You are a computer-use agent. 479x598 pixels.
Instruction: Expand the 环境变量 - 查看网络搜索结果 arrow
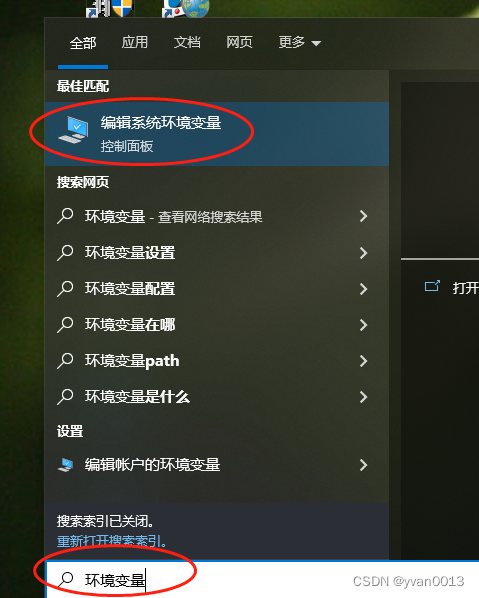point(363,216)
